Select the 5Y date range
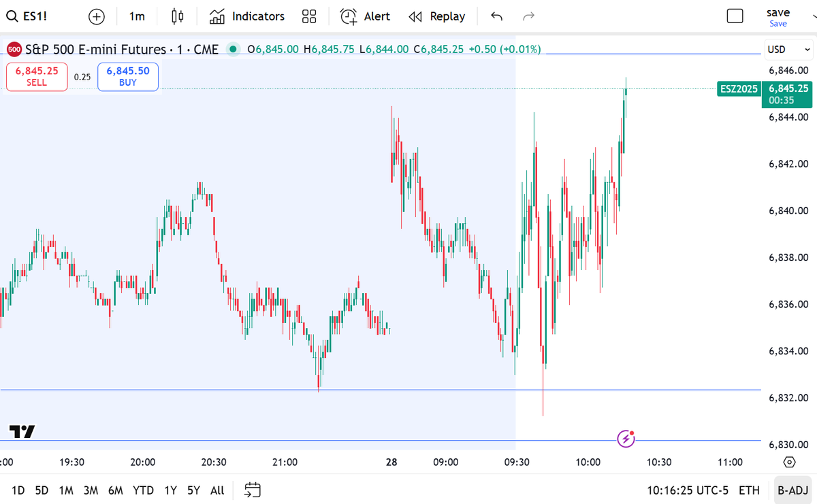 tap(194, 490)
